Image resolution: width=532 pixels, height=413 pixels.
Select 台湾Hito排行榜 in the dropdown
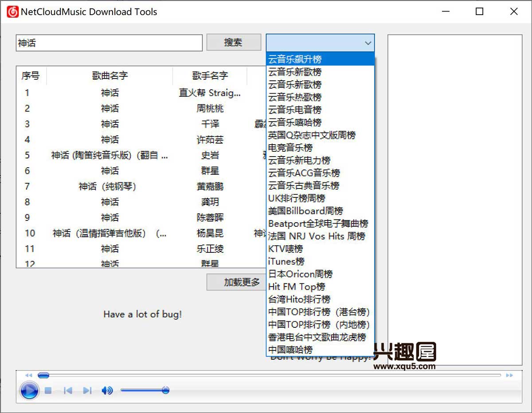click(x=321, y=299)
